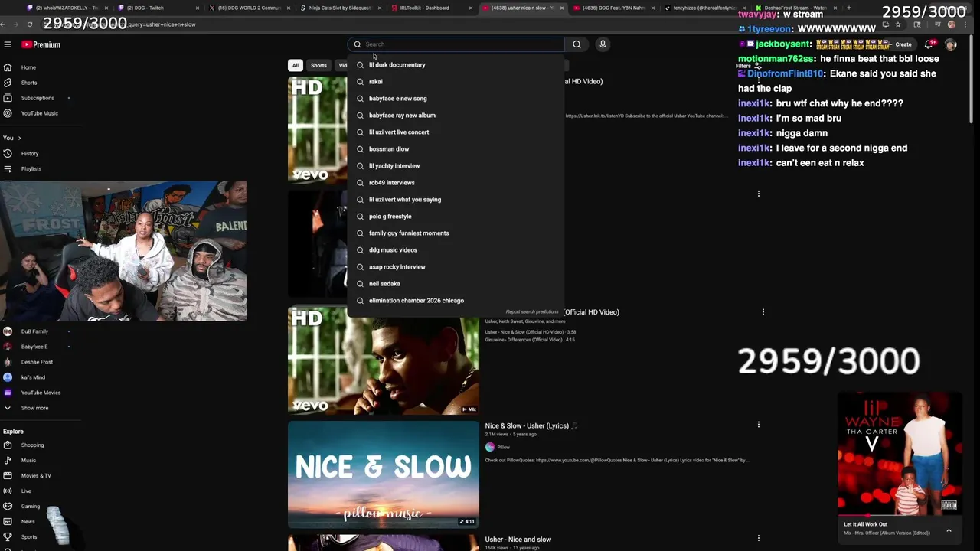Viewport: 980px width, 551px height.
Task: Open options for Official HD Video mix result
Action: point(763,311)
